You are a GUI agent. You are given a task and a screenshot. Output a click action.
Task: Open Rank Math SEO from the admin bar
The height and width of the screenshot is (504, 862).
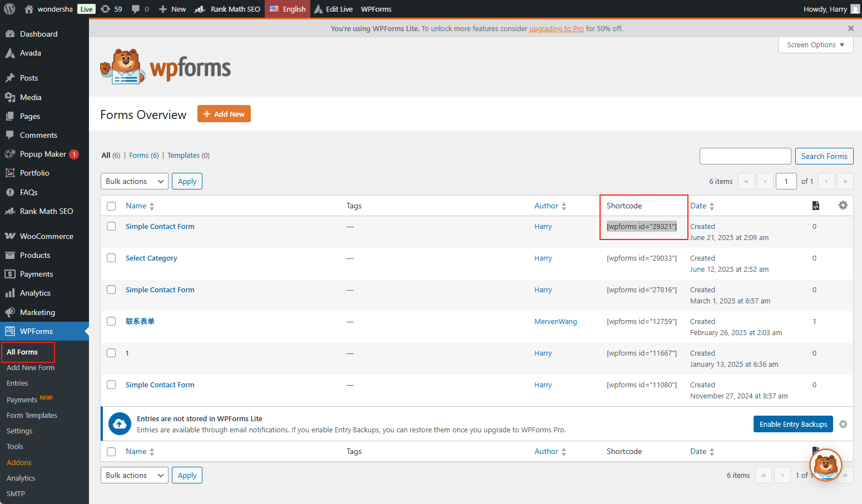coord(227,9)
